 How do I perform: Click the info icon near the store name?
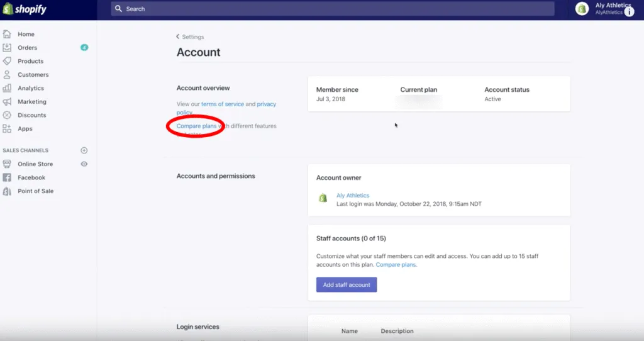[629, 12]
